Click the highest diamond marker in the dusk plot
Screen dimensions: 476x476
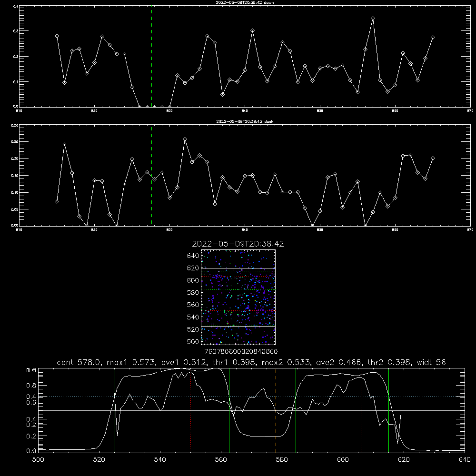185,139
